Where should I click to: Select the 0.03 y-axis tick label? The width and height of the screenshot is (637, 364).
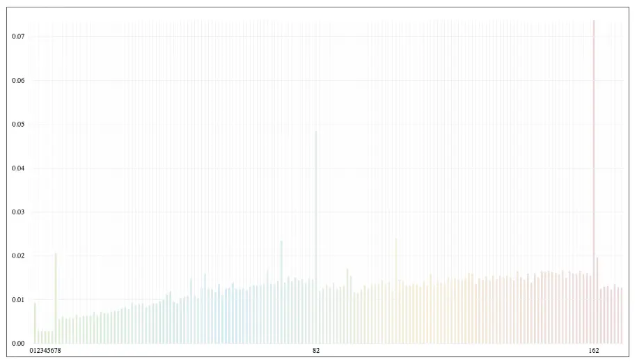click(18, 212)
